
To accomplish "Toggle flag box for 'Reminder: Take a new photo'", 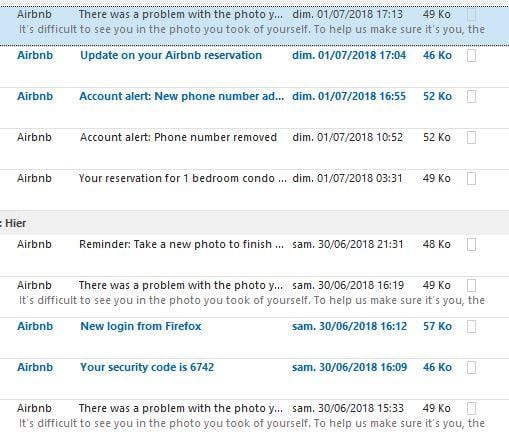I will click(471, 245).
